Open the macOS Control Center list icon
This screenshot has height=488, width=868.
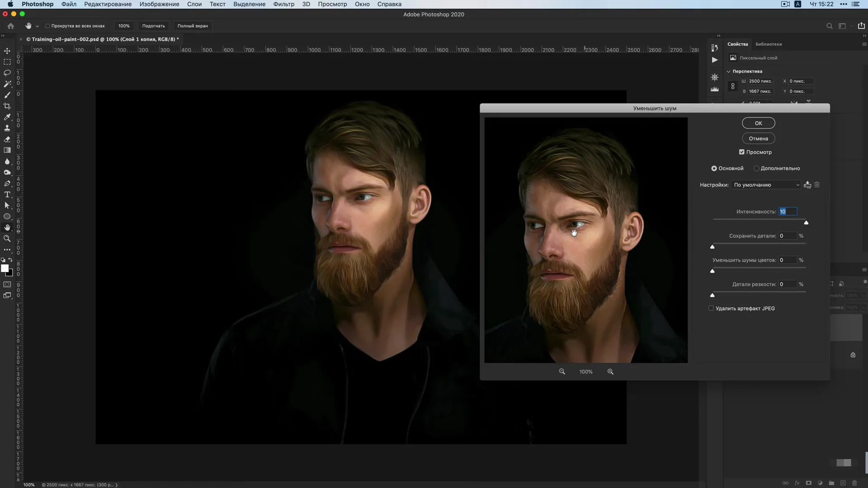856,4
